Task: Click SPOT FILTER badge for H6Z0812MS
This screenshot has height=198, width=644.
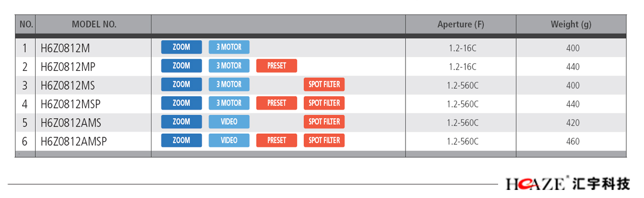Action: click(x=324, y=84)
